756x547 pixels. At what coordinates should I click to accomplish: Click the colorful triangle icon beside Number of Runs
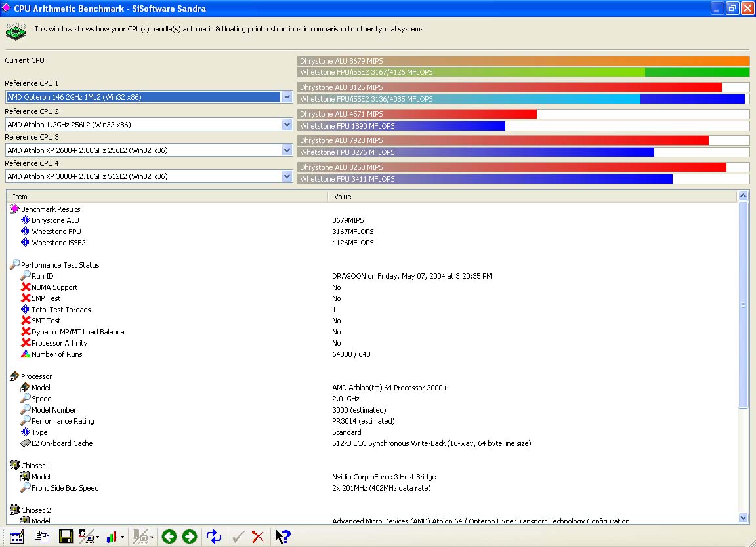[26, 354]
